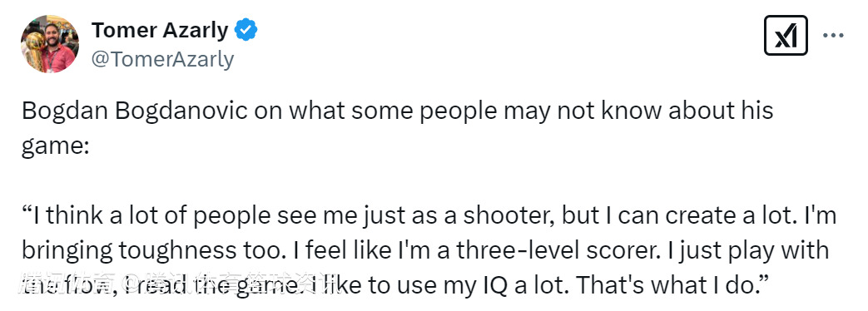Click the name 'Bogdan Bogdanovic' in the post

135,111
